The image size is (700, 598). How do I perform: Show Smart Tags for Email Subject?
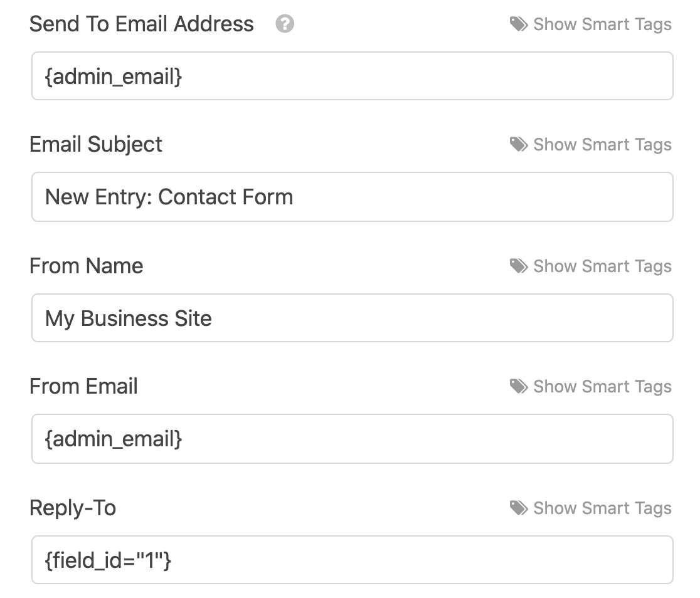602,144
